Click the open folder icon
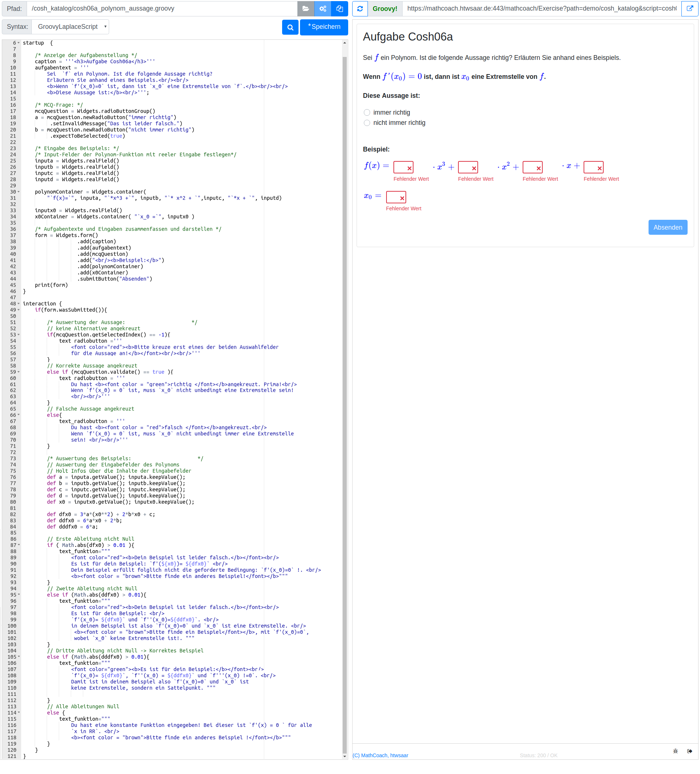This screenshot has width=700, height=774. 305,8
